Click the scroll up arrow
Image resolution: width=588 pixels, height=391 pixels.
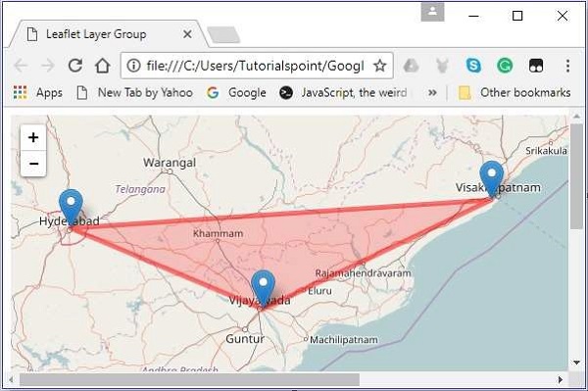click(576, 117)
